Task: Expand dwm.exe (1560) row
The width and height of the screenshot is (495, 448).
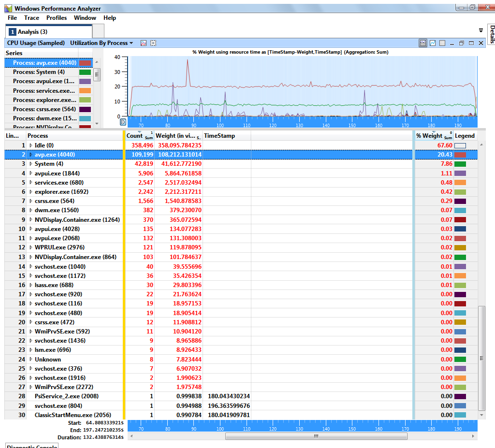Action: point(31,210)
